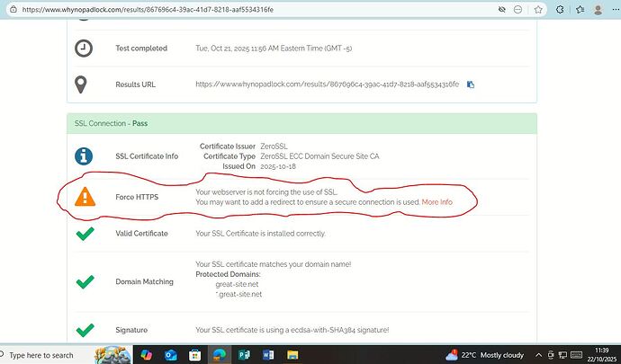
Task: Open Microsoft Word from the taskbar
Action: (x=267, y=354)
